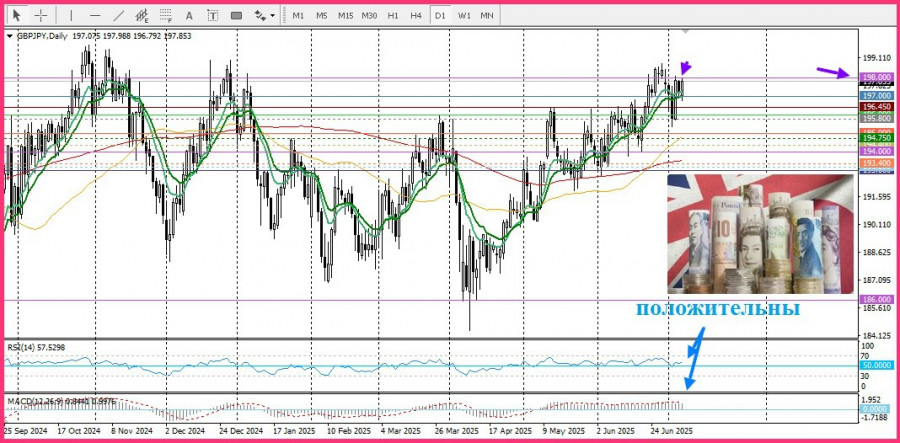
Task: Choose the Trendline drawing tool
Action: click(119, 15)
